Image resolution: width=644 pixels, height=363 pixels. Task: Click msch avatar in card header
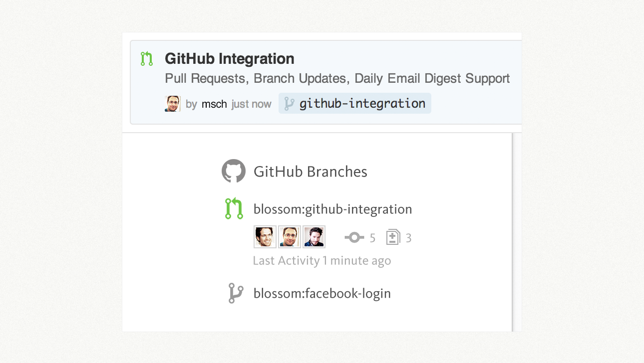coord(173,104)
